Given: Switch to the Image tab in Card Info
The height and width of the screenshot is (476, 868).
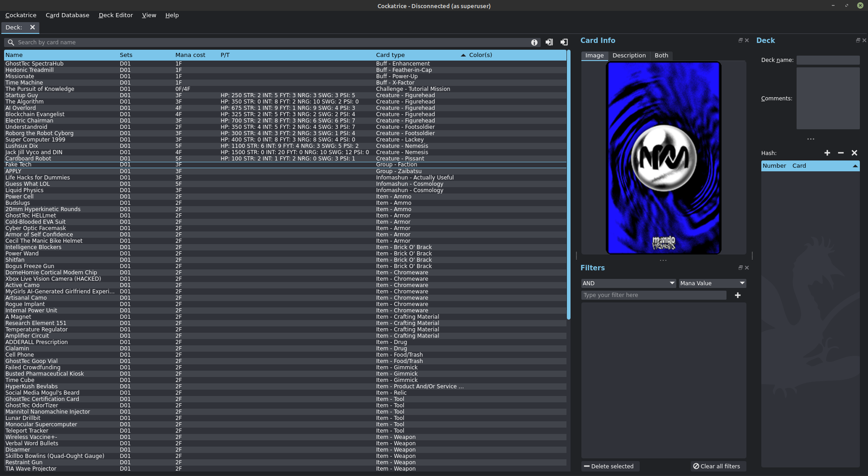Looking at the screenshot, I should [594, 56].
